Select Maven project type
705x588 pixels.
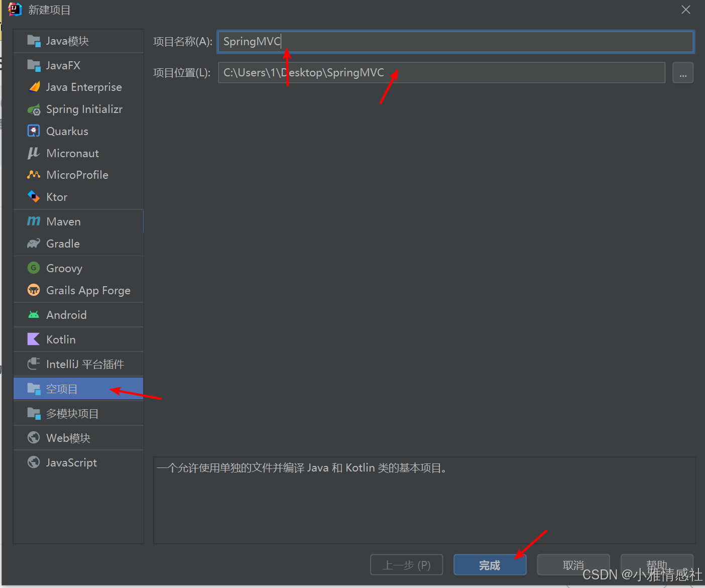point(78,221)
